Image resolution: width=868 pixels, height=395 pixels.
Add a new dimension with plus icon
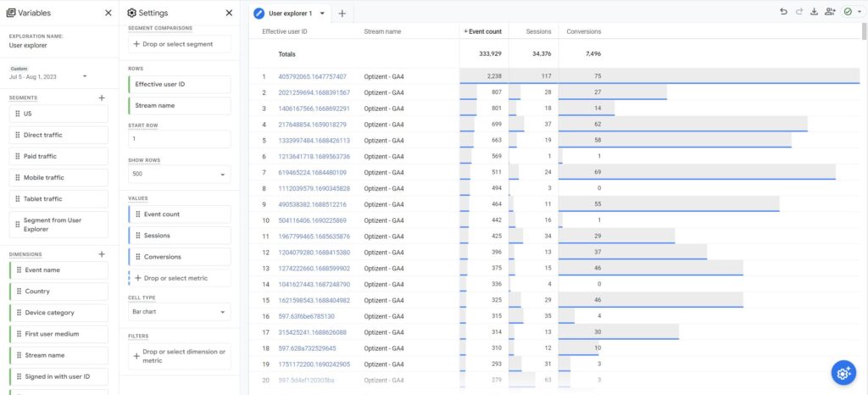102,253
